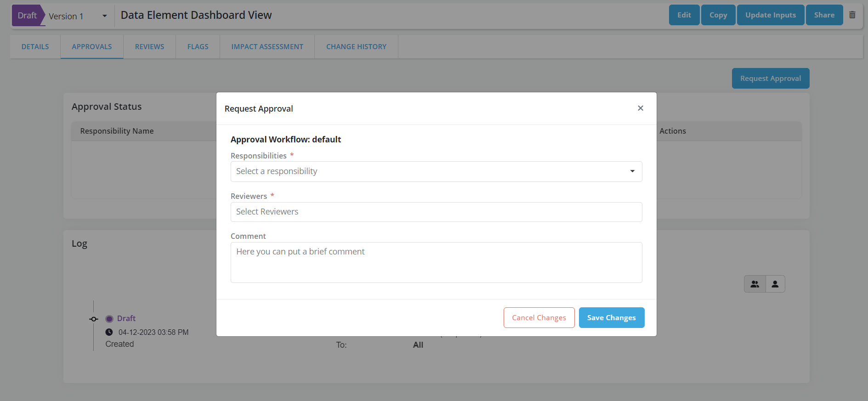
Task: Click the Share button
Action: coord(824,15)
